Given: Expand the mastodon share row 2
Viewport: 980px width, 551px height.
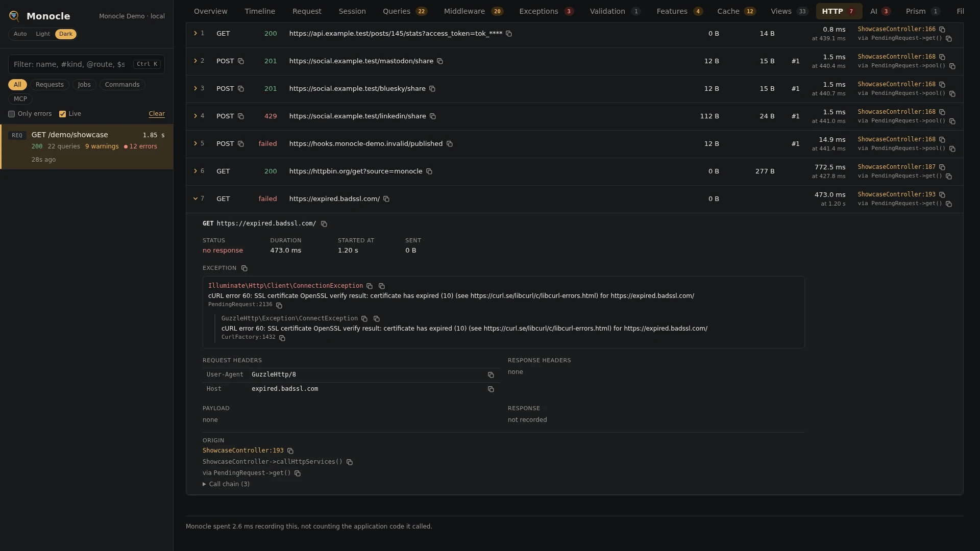Looking at the screenshot, I should [x=195, y=61].
